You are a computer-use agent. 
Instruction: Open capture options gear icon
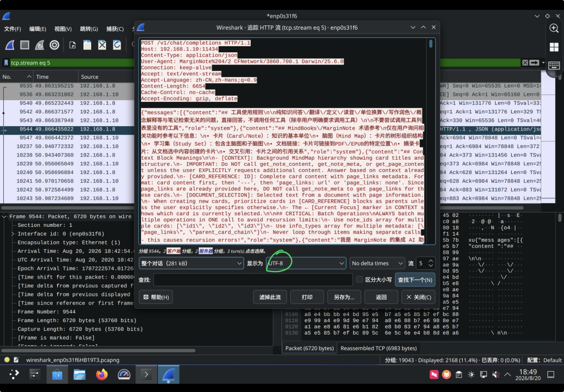[55, 45]
